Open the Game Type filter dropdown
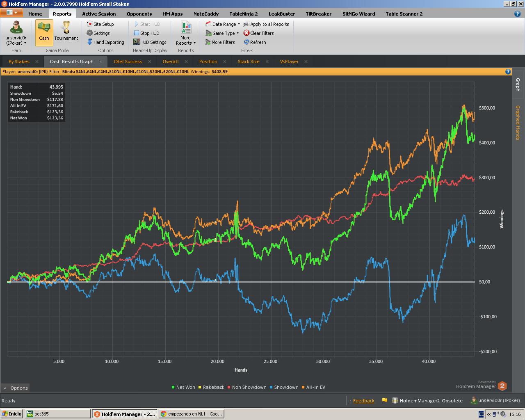 point(222,33)
